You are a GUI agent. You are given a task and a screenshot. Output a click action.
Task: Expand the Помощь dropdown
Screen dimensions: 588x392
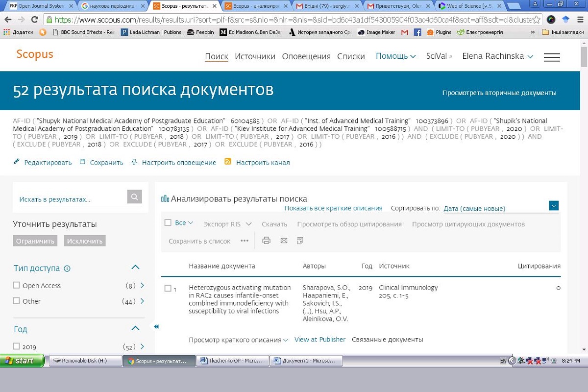pyautogui.click(x=396, y=56)
